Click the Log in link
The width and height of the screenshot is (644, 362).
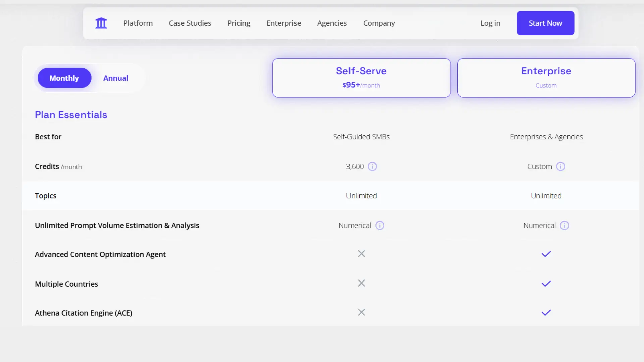click(x=490, y=23)
